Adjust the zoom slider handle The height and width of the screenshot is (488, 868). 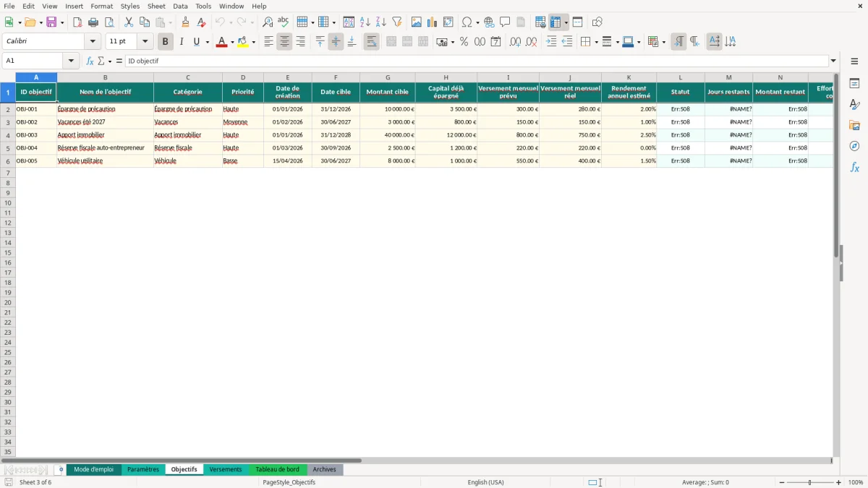tap(810, 482)
